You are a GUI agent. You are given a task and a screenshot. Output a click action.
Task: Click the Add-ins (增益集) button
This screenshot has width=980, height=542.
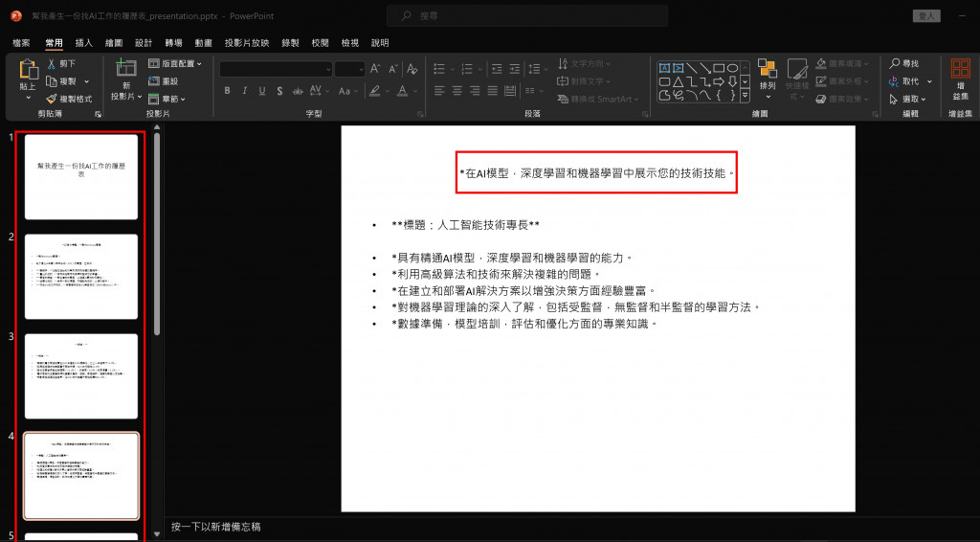pos(961,79)
